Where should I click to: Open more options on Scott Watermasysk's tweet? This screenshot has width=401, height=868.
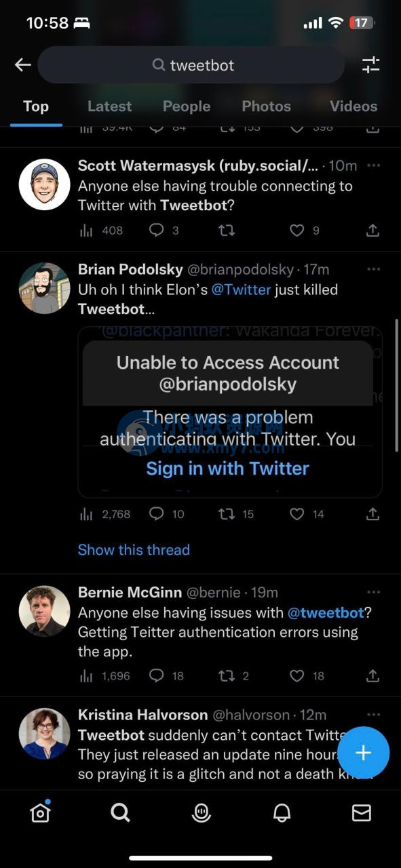click(x=373, y=165)
